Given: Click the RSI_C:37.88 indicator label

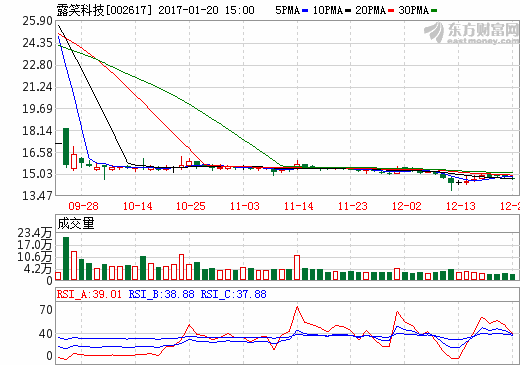Looking at the screenshot, I should [233, 294].
